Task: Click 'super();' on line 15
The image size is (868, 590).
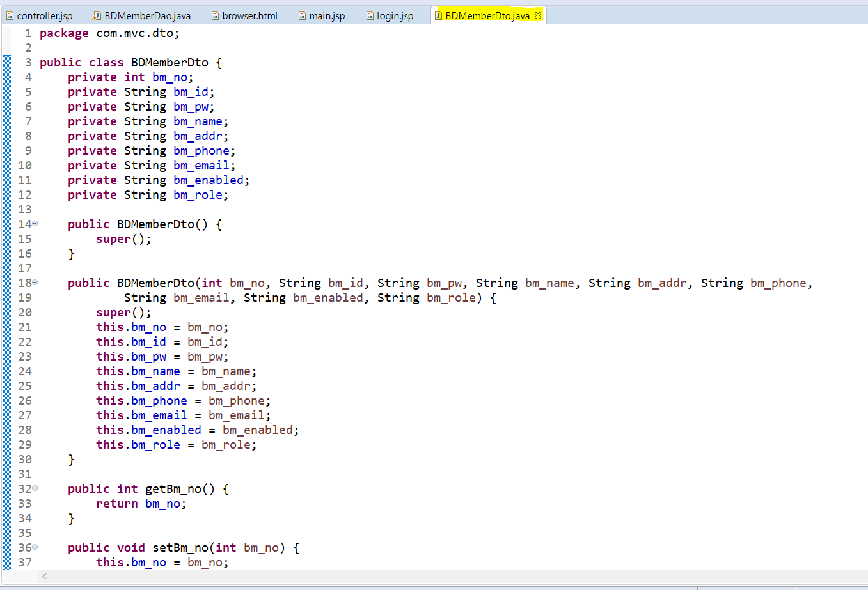Action: [x=123, y=239]
